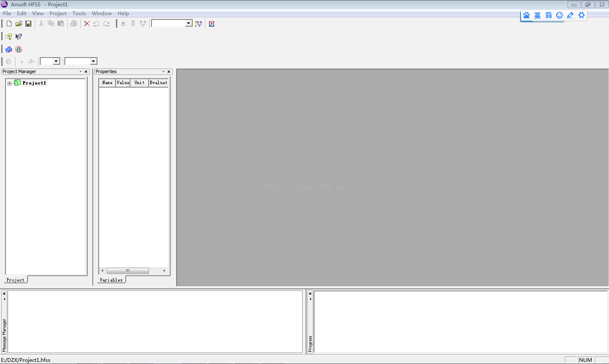Save the project with the floppy icon
This screenshot has height=364, width=609.
tap(28, 24)
